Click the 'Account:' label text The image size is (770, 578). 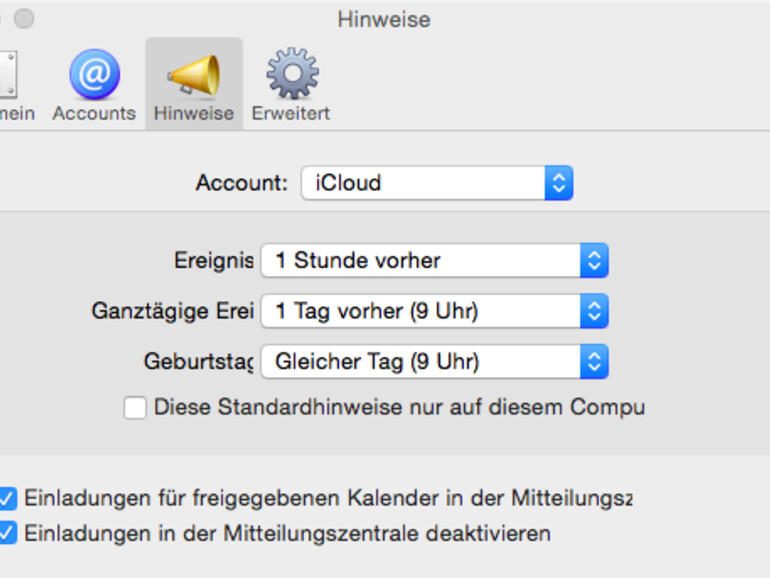click(x=242, y=183)
